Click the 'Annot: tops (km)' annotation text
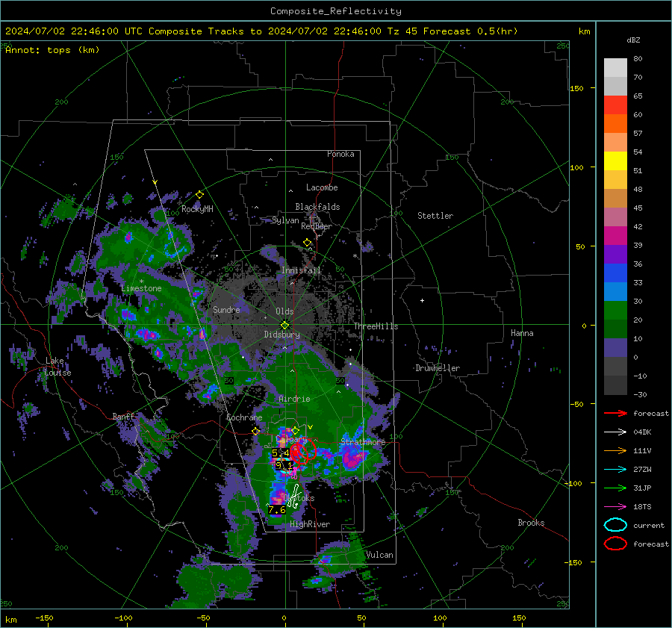The height and width of the screenshot is (628, 672). pyautogui.click(x=52, y=50)
